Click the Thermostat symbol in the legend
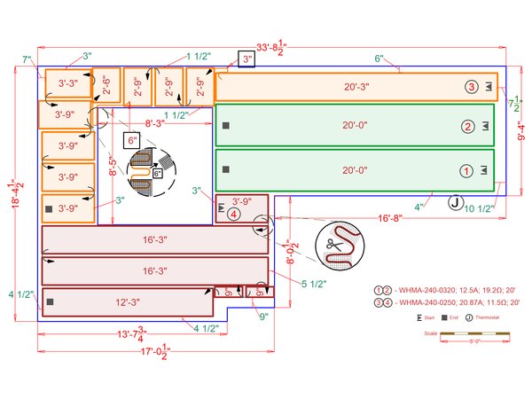 click(x=468, y=317)
